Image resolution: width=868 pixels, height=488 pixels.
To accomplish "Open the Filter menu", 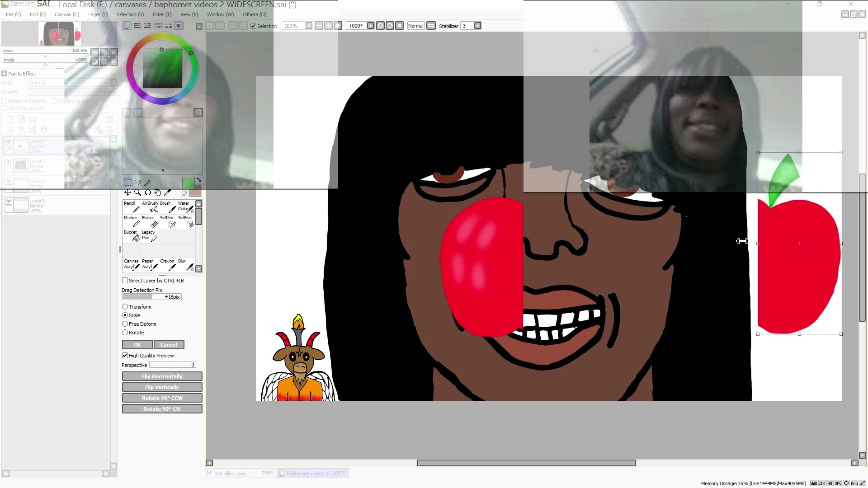I will click(x=162, y=14).
